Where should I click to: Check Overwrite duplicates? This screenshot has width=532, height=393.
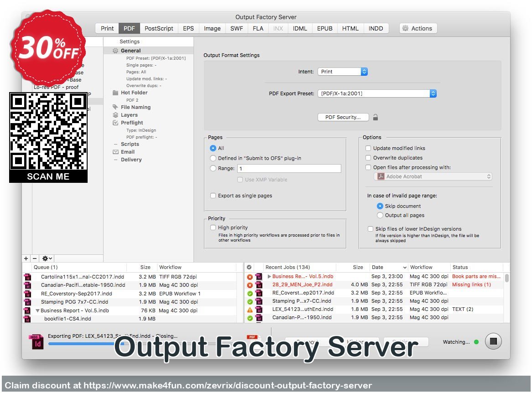click(x=368, y=158)
